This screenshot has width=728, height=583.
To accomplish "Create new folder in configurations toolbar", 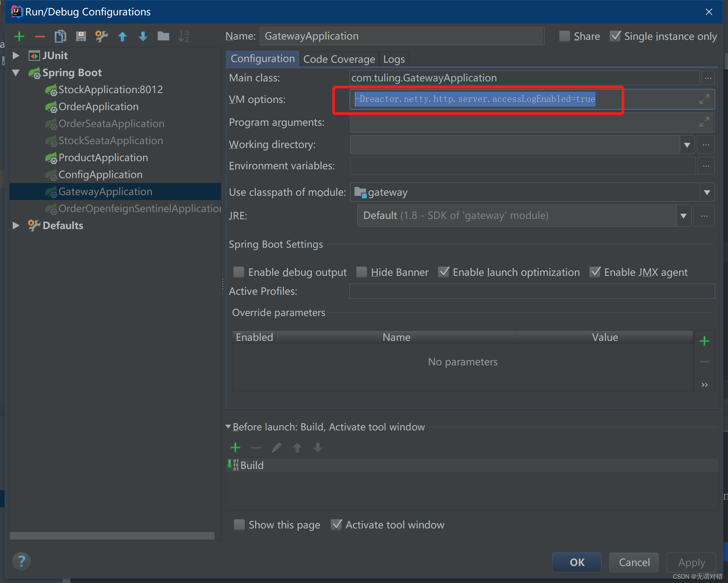I will (x=163, y=36).
